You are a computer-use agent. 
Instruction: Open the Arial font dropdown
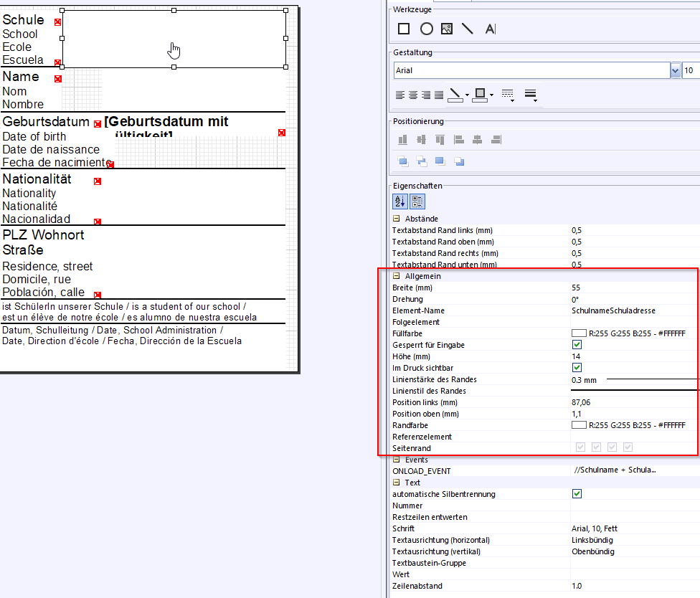point(675,70)
